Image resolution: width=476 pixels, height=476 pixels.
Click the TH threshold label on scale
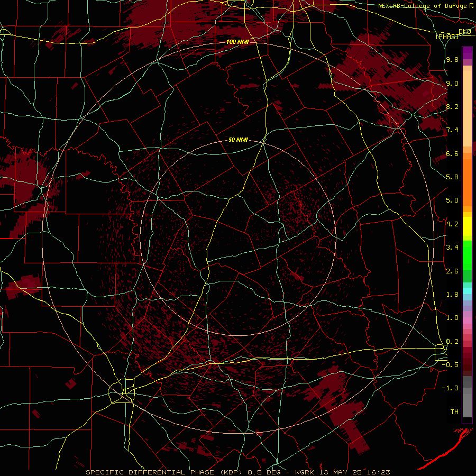(454, 411)
